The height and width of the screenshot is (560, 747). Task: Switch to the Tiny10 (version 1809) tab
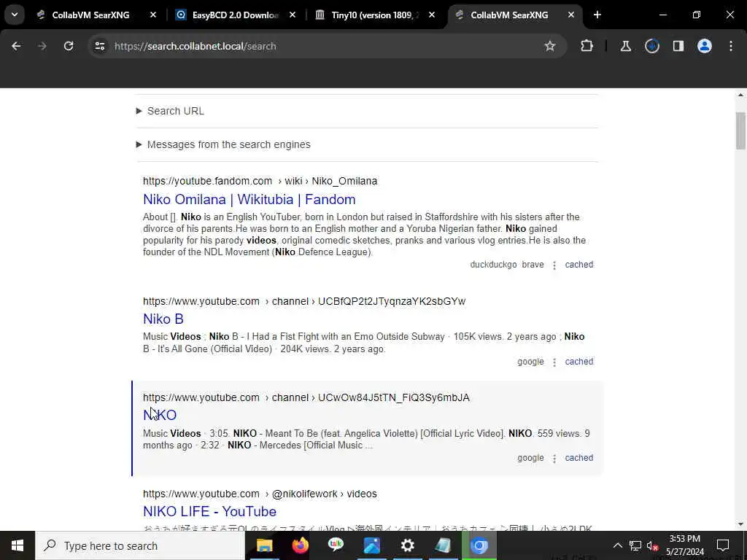(375, 15)
